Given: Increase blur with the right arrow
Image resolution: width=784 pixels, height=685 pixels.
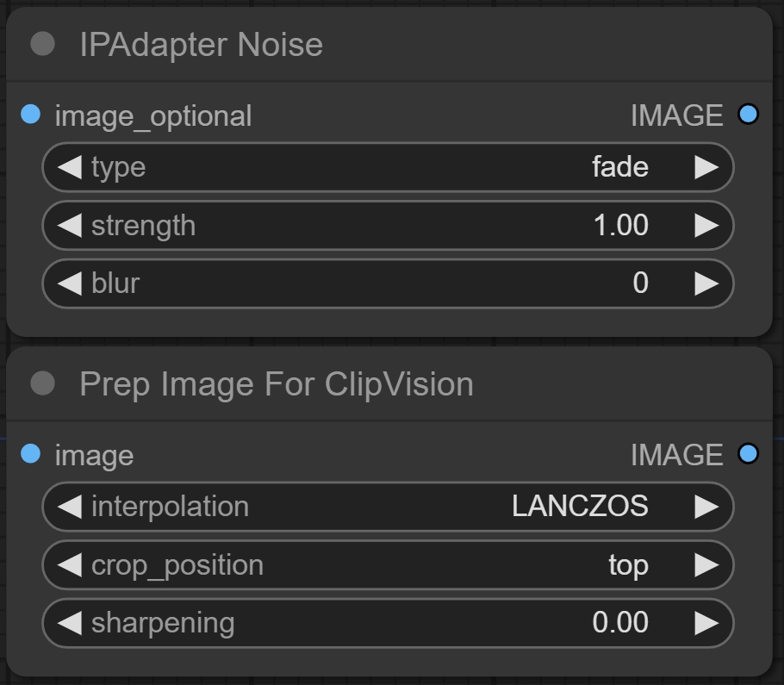Looking at the screenshot, I should [x=706, y=283].
